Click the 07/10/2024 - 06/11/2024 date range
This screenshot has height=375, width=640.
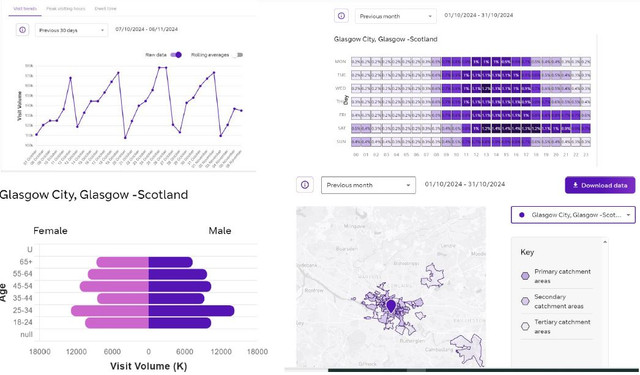[x=147, y=29]
